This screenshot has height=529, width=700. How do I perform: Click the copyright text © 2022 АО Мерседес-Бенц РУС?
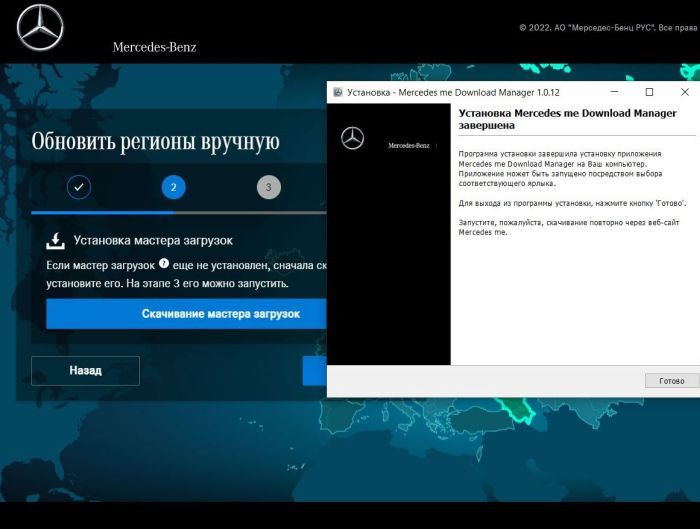(609, 28)
